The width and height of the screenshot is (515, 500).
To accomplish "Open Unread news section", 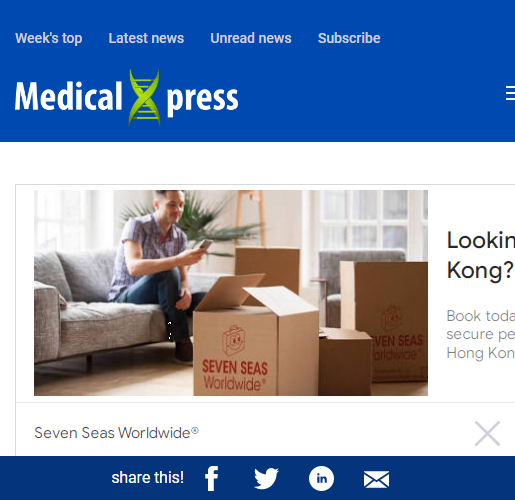I will 251,38.
